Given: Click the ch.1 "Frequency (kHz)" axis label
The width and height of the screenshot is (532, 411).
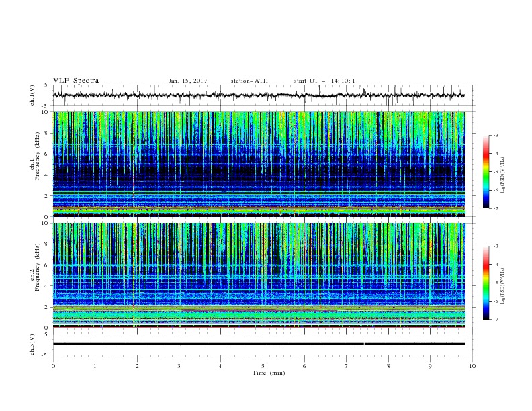Looking at the screenshot, I should pos(38,156).
